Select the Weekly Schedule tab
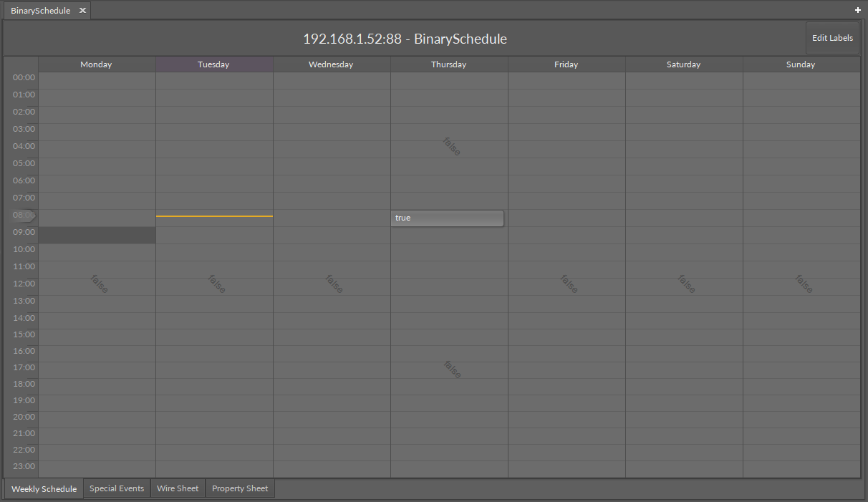868x502 pixels. coord(44,488)
